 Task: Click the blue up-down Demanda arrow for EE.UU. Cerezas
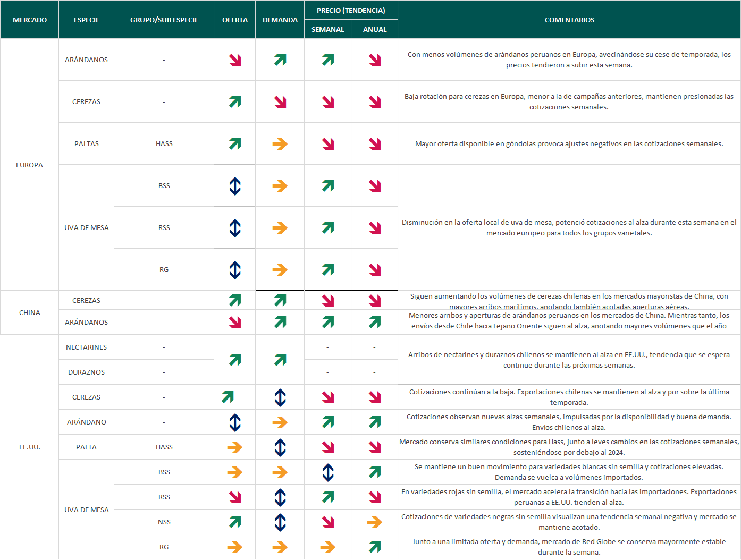(280, 397)
